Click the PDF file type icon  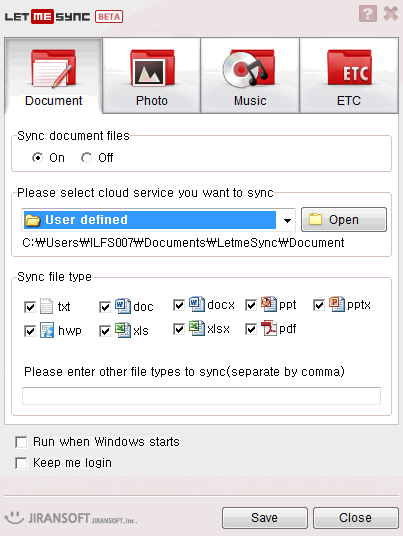[269, 328]
